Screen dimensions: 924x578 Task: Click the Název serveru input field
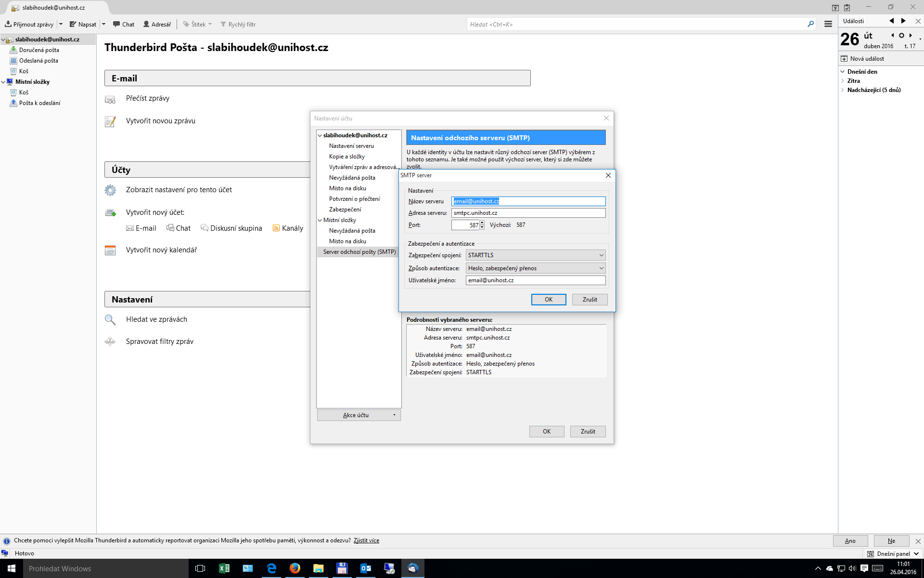click(x=528, y=201)
